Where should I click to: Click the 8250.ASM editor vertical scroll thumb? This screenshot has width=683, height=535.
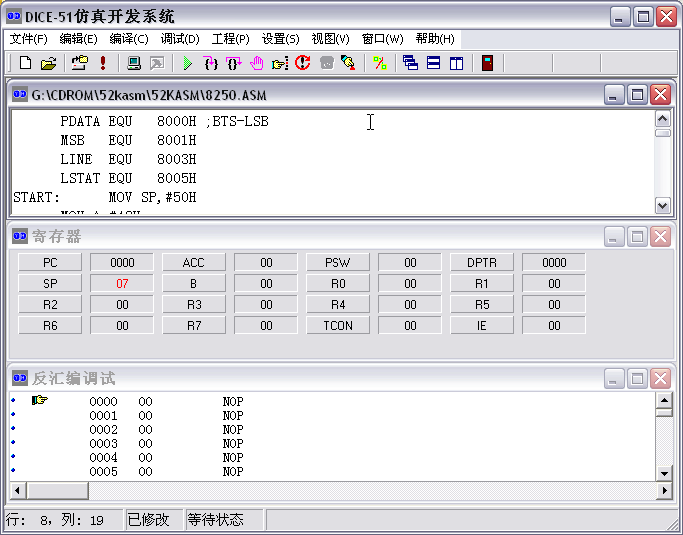click(663, 132)
